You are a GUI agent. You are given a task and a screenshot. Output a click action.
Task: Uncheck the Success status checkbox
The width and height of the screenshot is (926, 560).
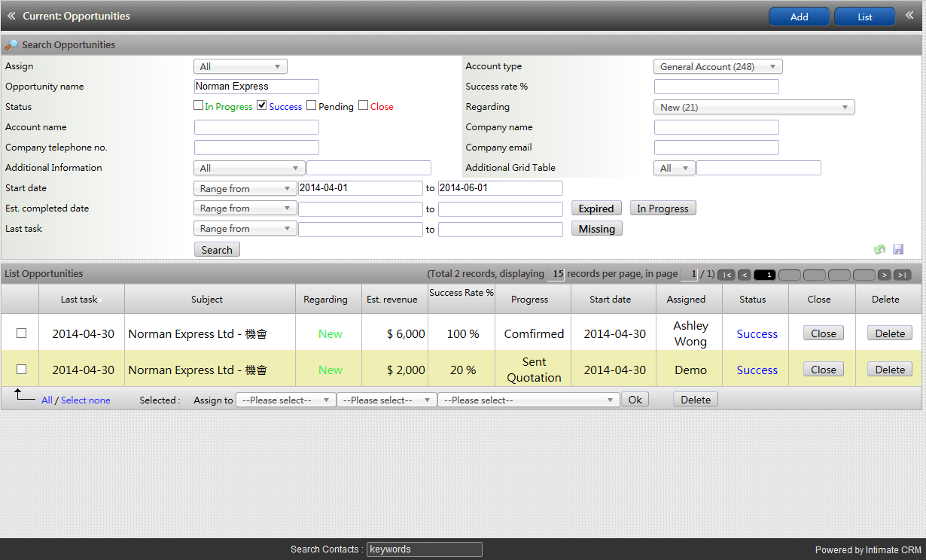(x=262, y=105)
